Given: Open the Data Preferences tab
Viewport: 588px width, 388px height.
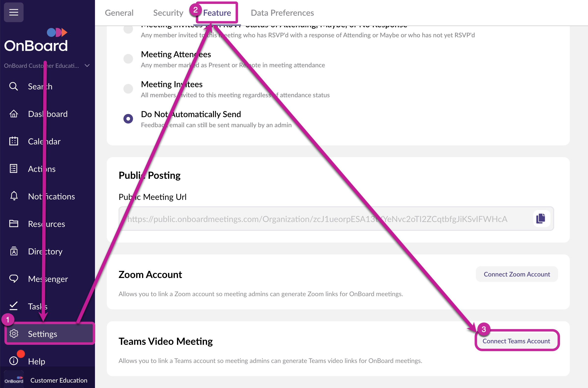Looking at the screenshot, I should [x=282, y=13].
